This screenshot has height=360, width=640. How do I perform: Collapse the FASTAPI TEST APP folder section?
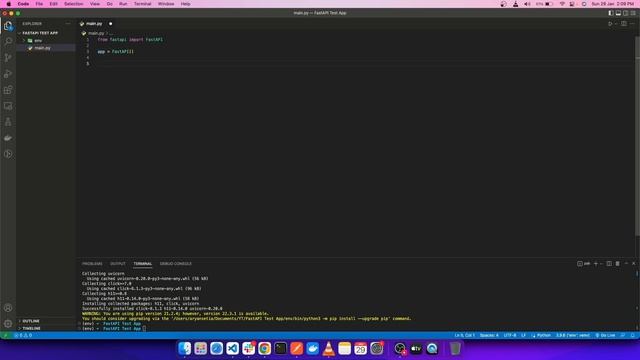click(x=40, y=33)
